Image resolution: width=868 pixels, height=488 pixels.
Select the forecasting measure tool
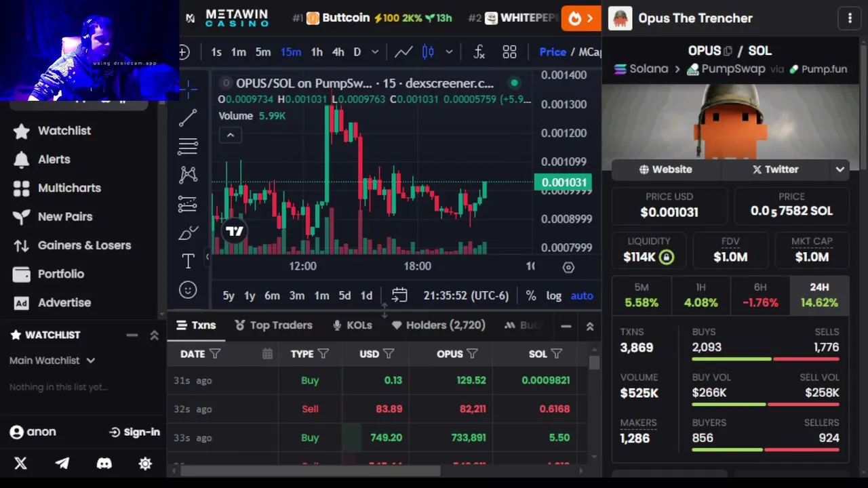click(x=188, y=203)
